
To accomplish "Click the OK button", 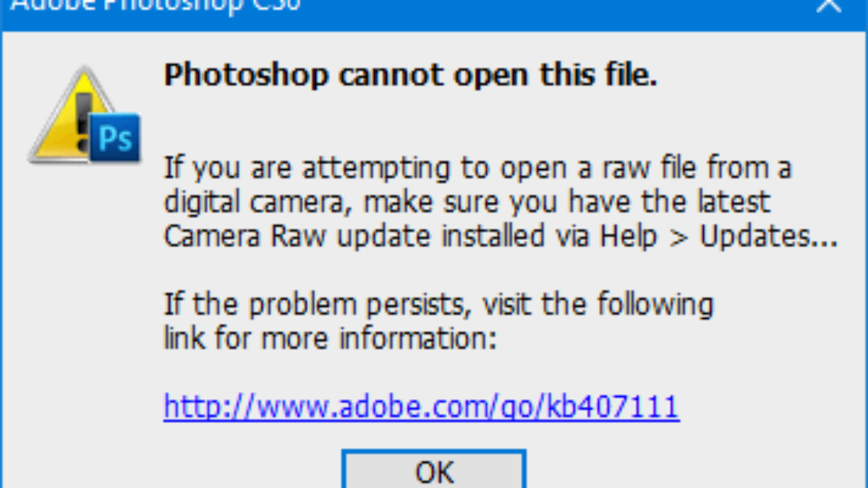I will (434, 471).
